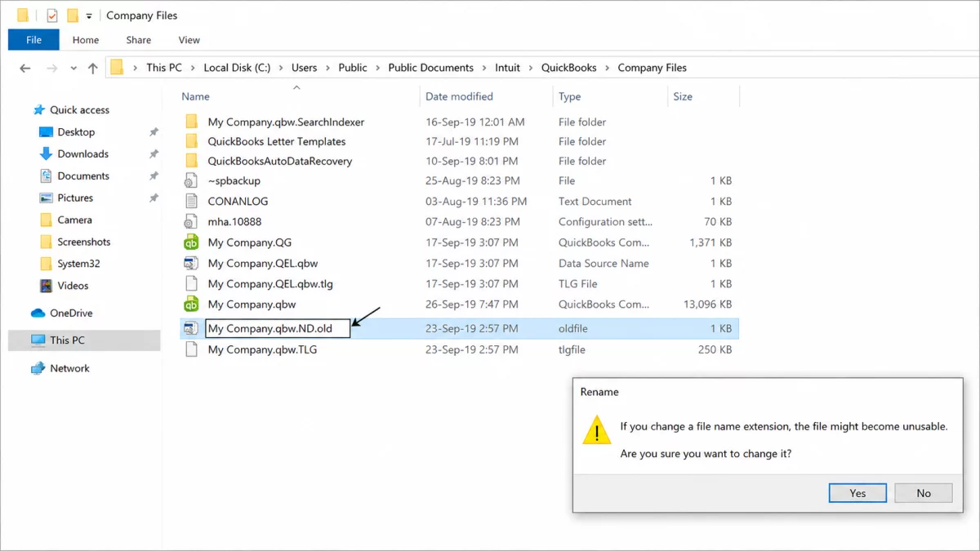Open Desktop in the navigation pane
The width and height of the screenshot is (980, 551).
click(76, 132)
